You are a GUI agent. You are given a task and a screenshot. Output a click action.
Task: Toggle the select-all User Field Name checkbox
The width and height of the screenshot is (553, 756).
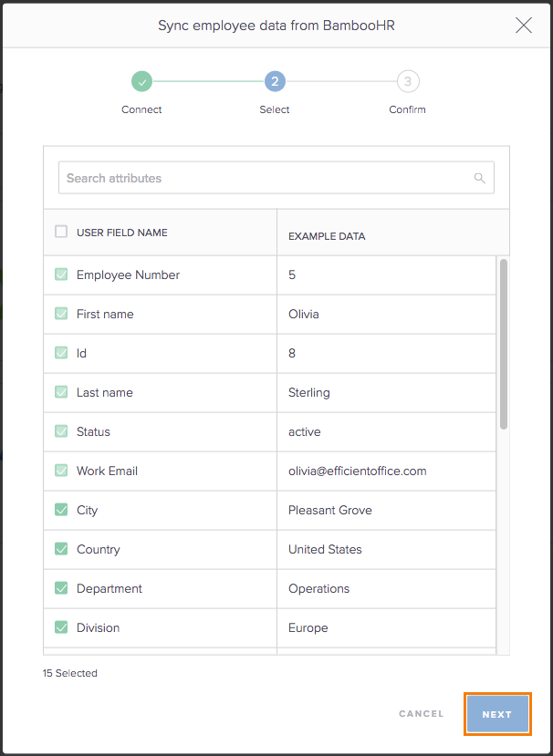coord(61,232)
